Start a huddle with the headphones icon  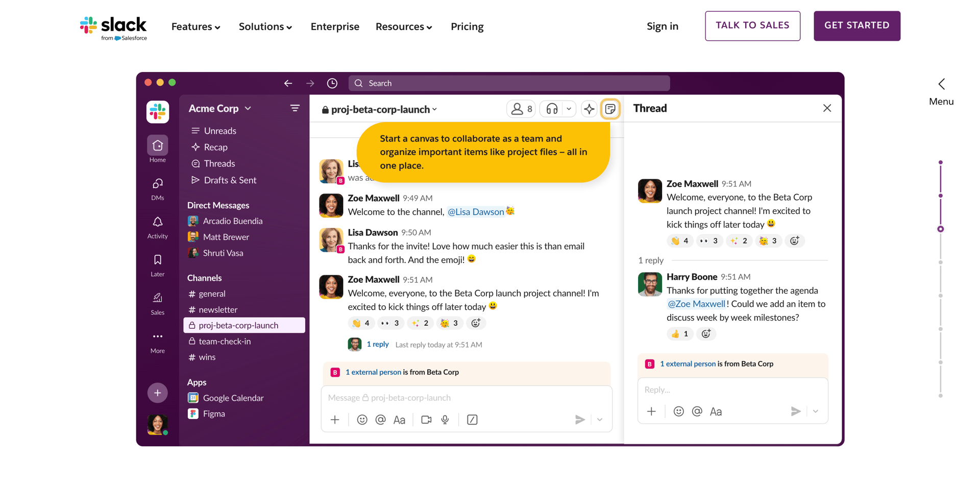(x=552, y=109)
